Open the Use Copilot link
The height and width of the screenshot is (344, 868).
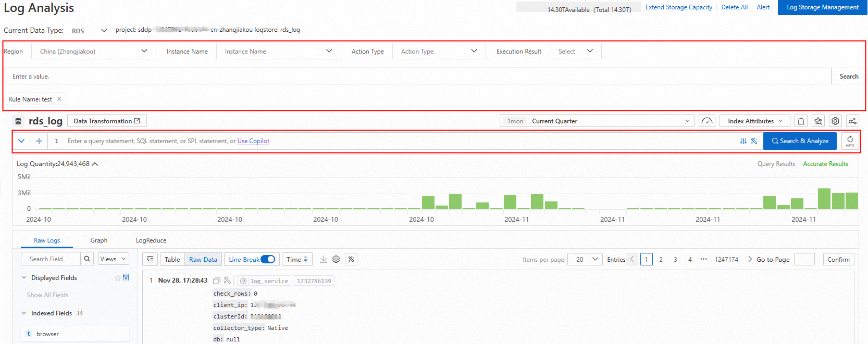254,141
